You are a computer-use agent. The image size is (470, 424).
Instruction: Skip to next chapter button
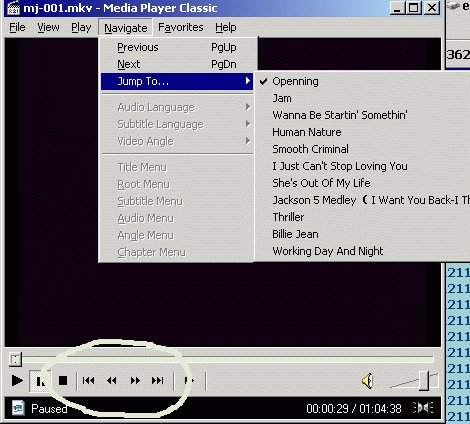157,380
